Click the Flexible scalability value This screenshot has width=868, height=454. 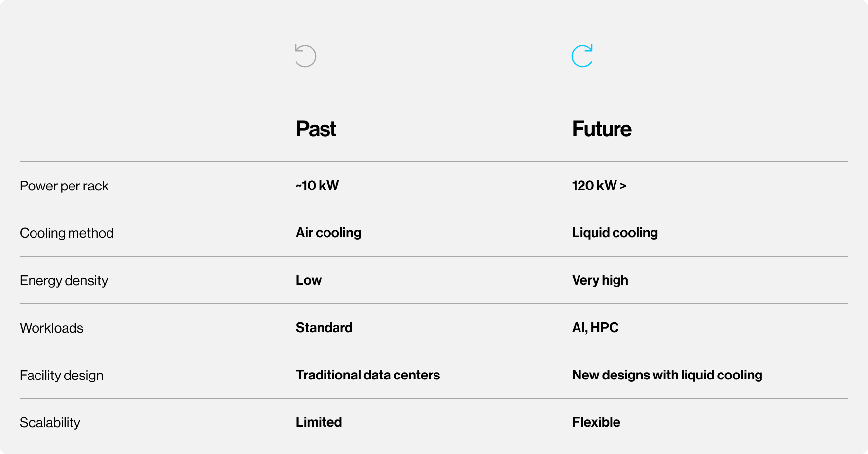pos(596,422)
